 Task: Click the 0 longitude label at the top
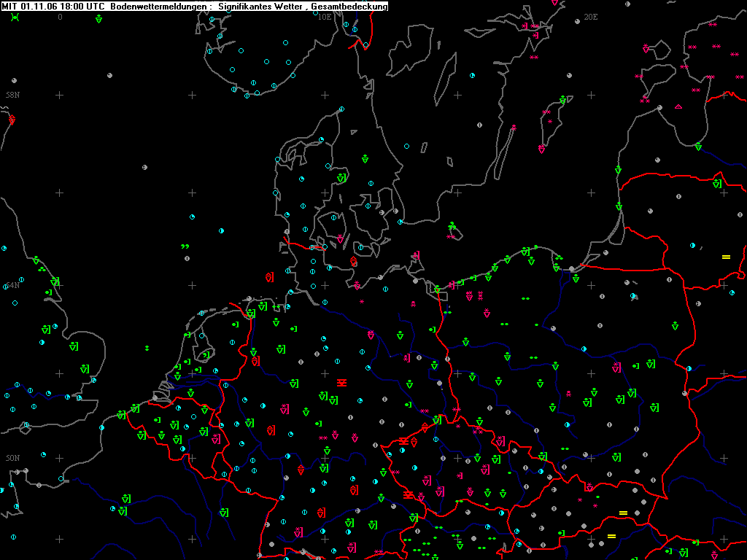[x=60, y=17]
